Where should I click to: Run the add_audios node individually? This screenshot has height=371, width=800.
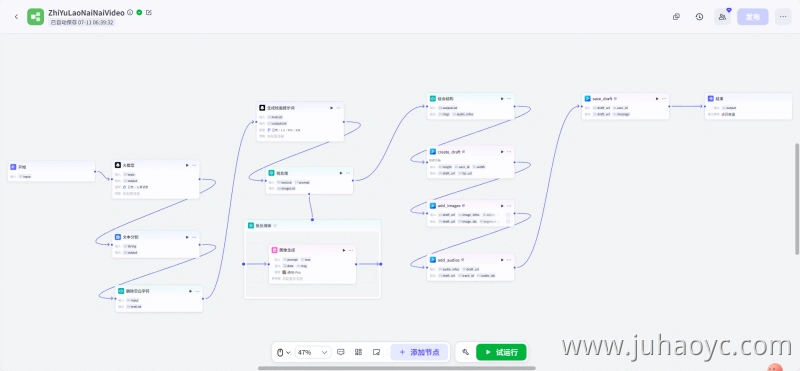pyautogui.click(x=502, y=260)
